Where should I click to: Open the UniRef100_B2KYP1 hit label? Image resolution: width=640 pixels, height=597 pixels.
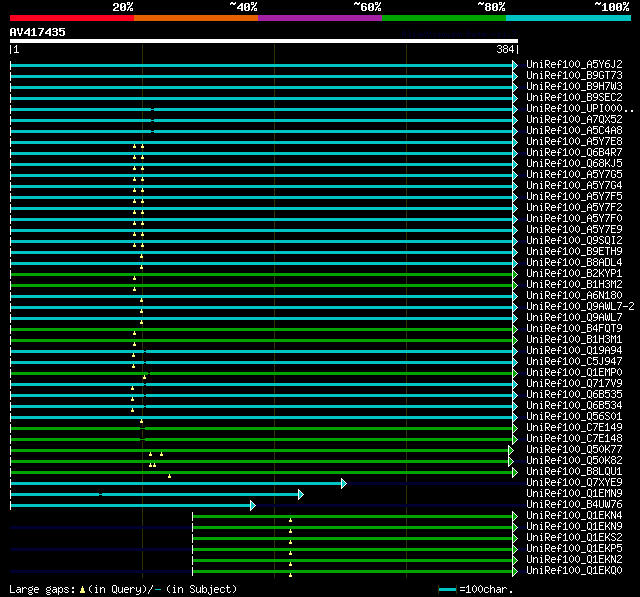574,273
